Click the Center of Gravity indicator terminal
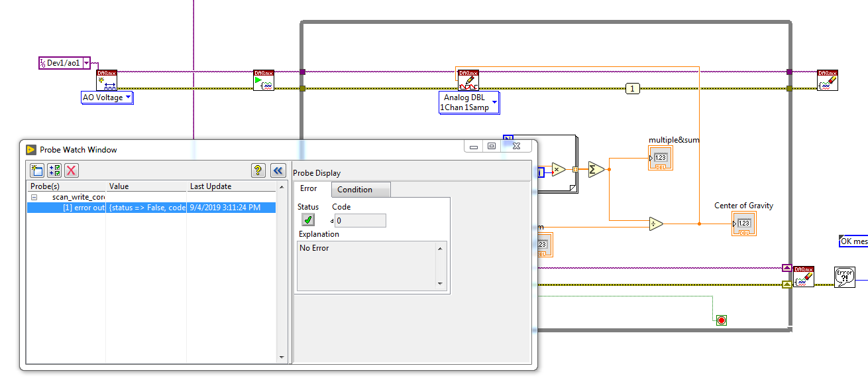 [x=743, y=224]
